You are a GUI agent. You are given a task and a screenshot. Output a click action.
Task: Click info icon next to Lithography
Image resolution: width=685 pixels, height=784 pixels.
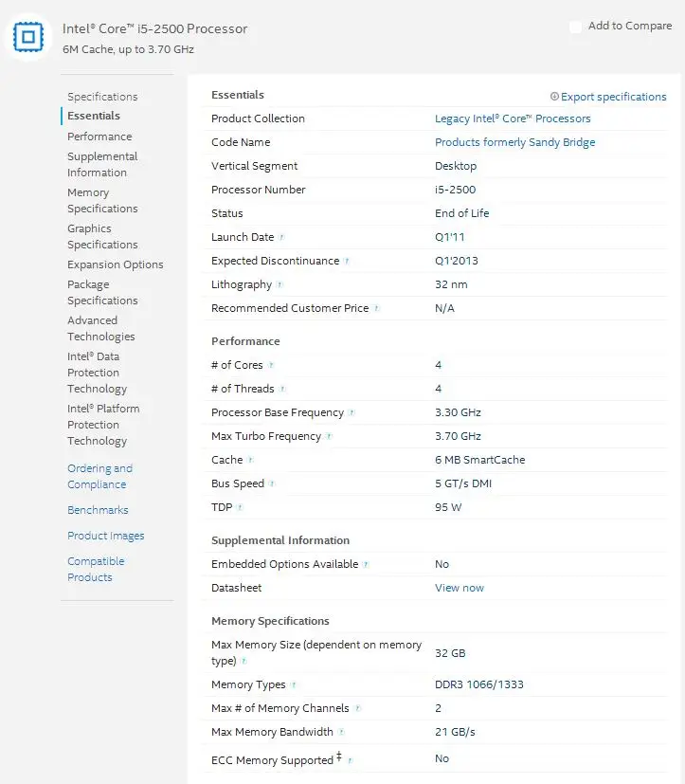pos(279,284)
